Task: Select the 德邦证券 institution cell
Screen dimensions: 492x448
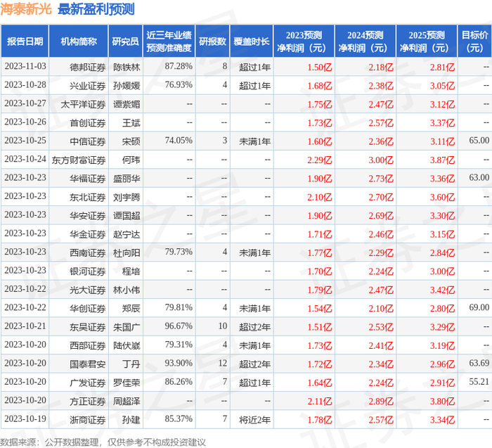Action: [87, 68]
